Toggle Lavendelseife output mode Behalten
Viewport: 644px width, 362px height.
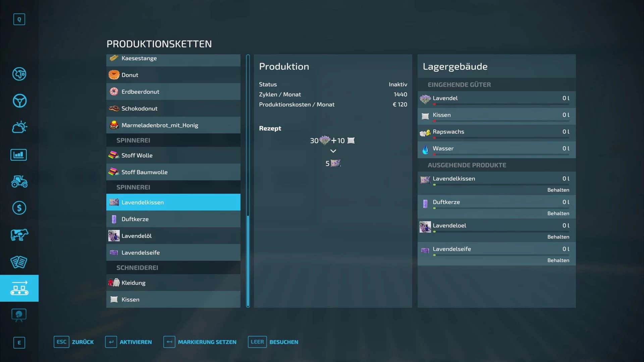tap(558, 260)
